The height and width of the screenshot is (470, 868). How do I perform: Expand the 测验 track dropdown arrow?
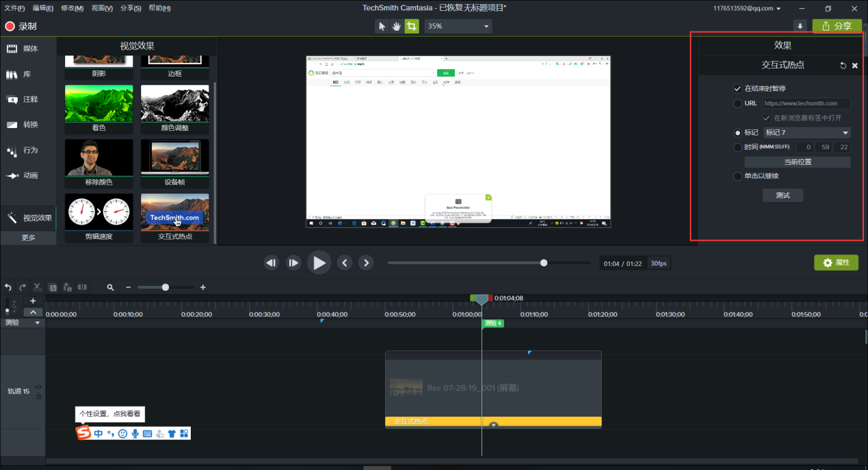(x=38, y=323)
